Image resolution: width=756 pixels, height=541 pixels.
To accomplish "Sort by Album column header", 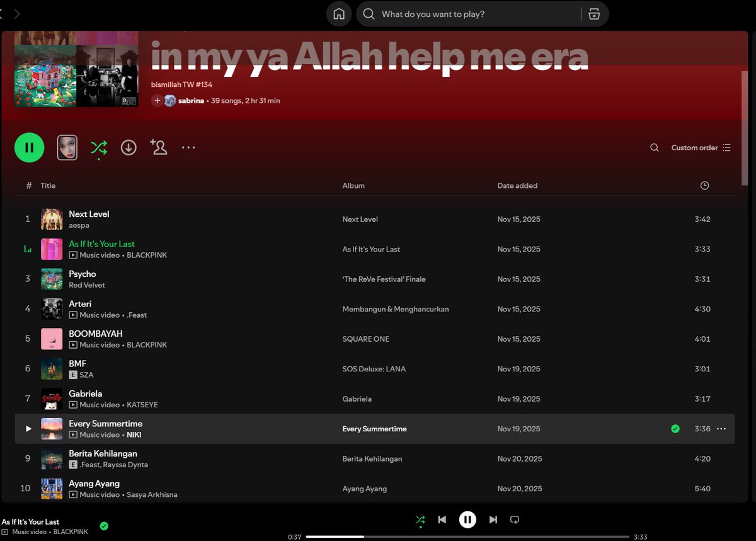I will coord(353,185).
